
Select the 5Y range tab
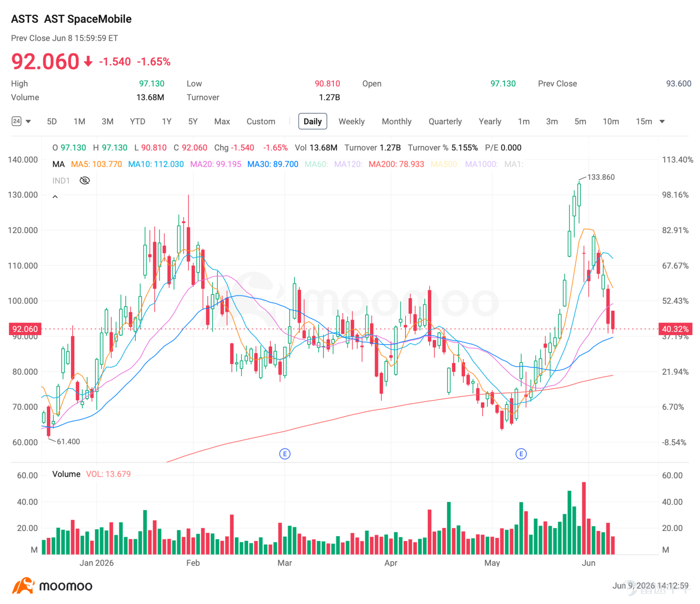(x=193, y=122)
